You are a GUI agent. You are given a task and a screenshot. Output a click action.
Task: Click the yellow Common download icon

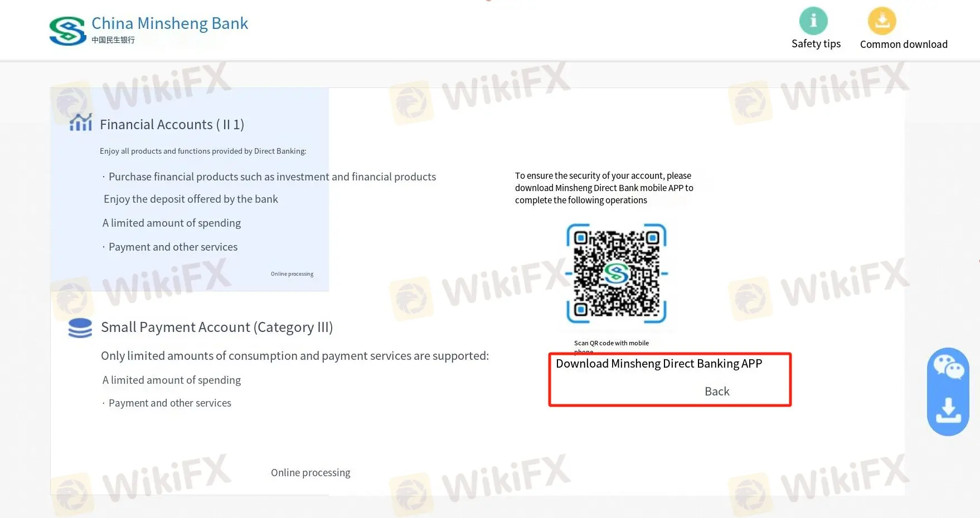point(882,21)
